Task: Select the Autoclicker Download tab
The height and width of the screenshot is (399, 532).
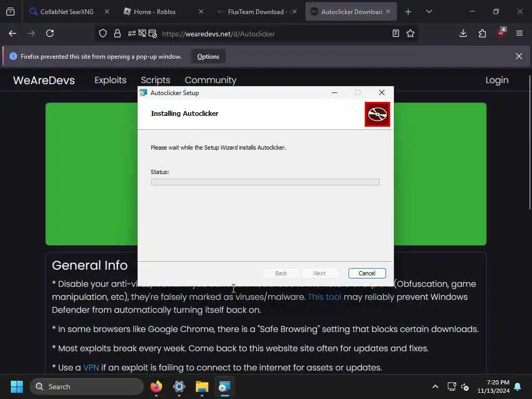Action: (352, 11)
